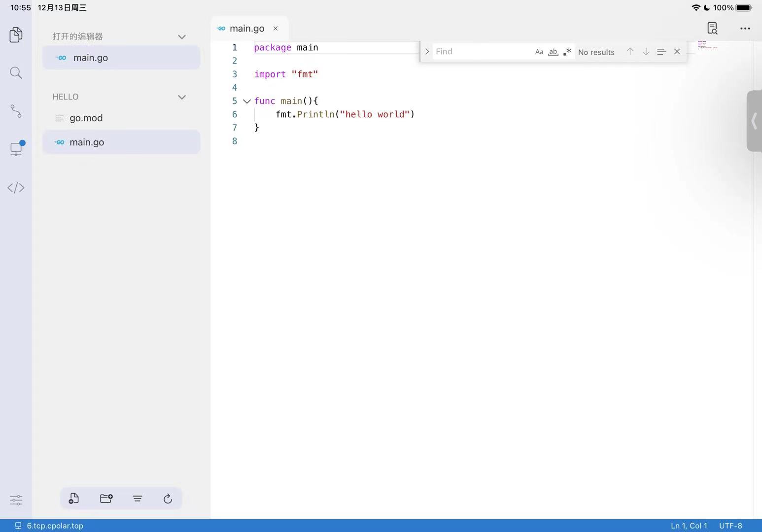Tap the side panel pull handle
The height and width of the screenshot is (532, 762).
pos(754,121)
